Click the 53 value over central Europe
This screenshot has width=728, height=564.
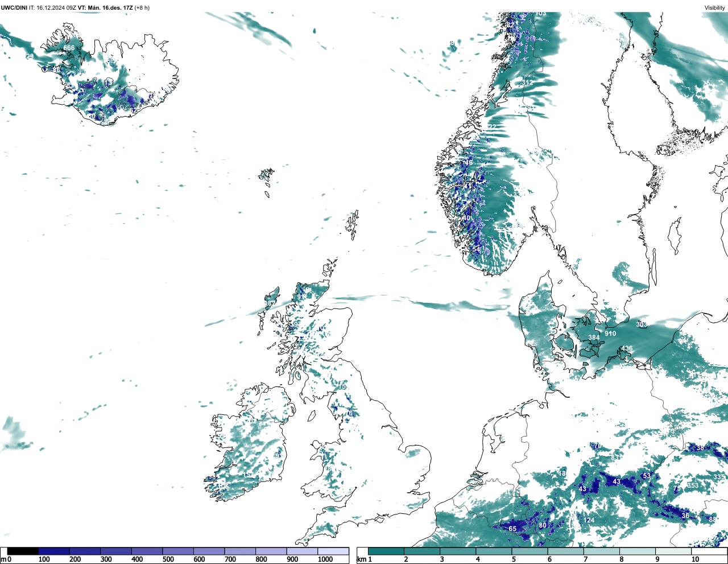click(647, 476)
